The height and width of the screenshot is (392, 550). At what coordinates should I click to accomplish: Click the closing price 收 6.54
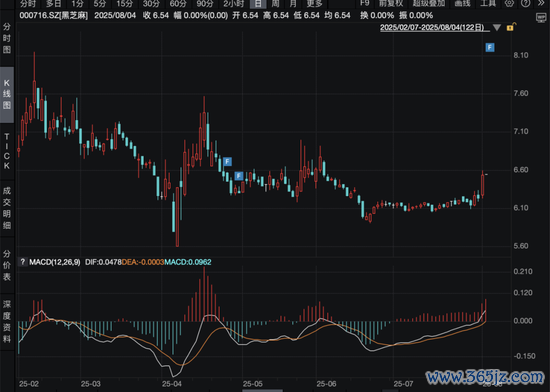[x=156, y=15]
